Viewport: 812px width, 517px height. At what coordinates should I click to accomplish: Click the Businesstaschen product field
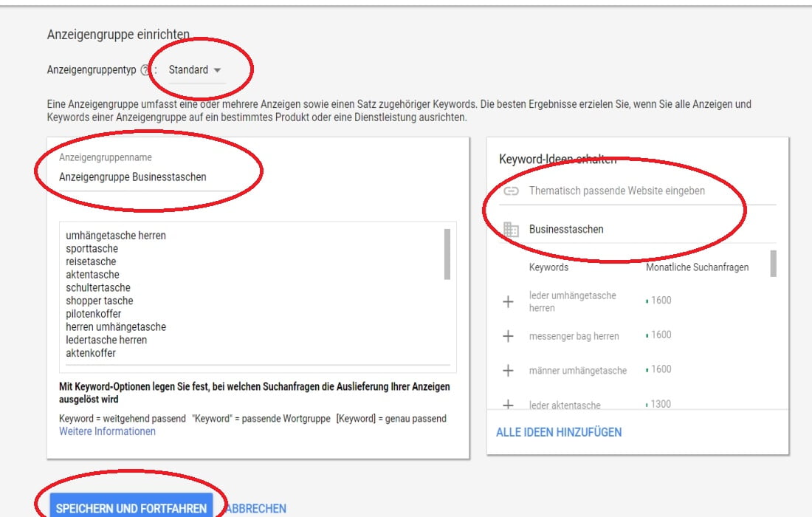click(638, 229)
